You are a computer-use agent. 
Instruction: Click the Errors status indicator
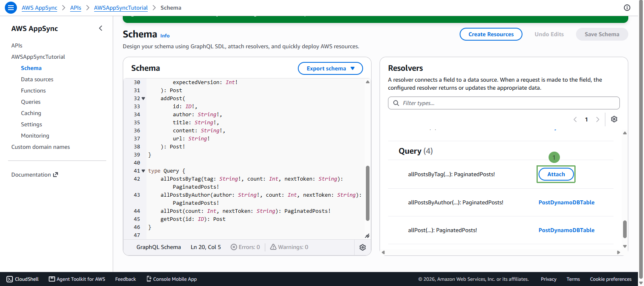point(245,247)
